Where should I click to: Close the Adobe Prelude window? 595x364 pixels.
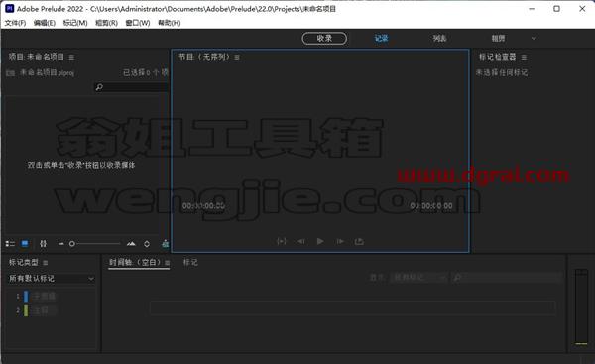point(582,9)
